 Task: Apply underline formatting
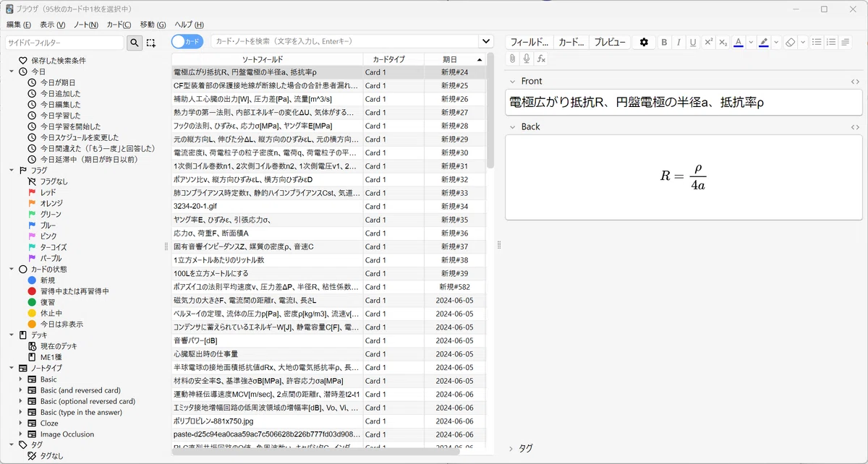pos(693,42)
